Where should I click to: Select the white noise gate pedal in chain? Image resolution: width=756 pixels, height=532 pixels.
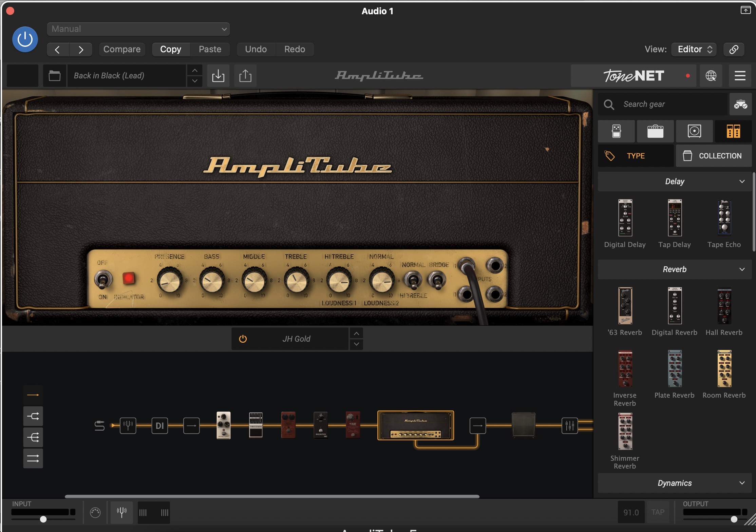pyautogui.click(x=224, y=425)
